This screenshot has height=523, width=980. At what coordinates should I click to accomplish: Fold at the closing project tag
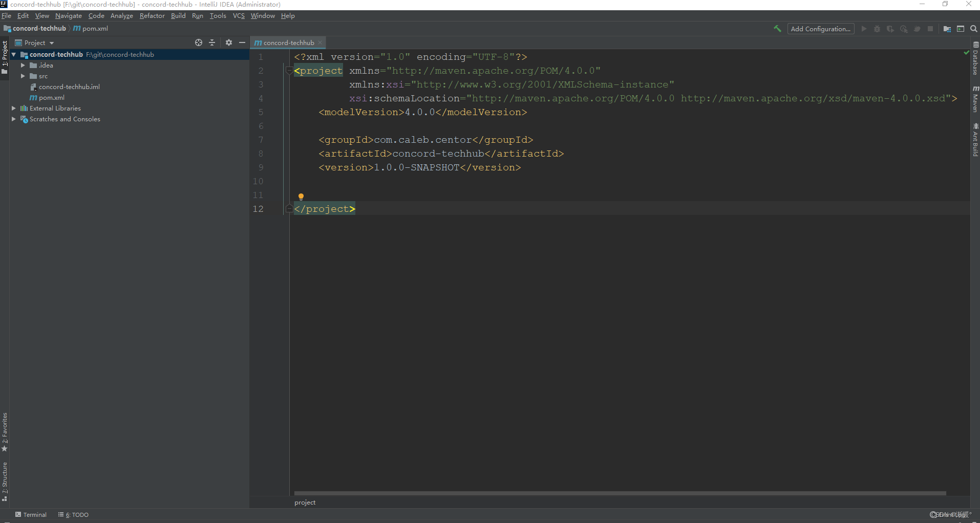(x=289, y=209)
